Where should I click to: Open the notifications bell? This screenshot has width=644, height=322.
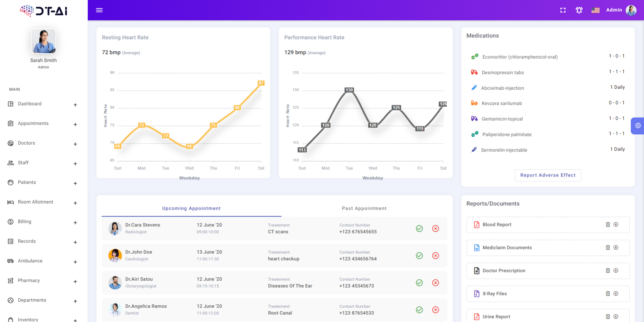579,10
